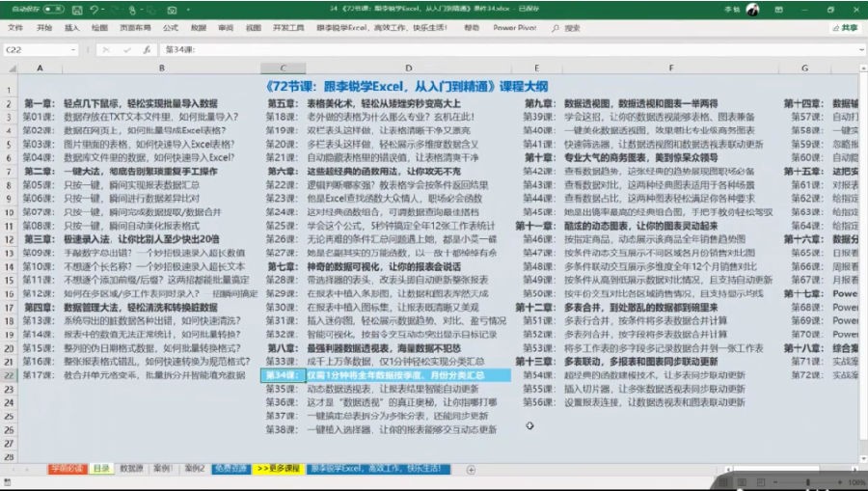Open the 数据 ribbon tab
Screen dimensions: 868x491
tap(198, 28)
